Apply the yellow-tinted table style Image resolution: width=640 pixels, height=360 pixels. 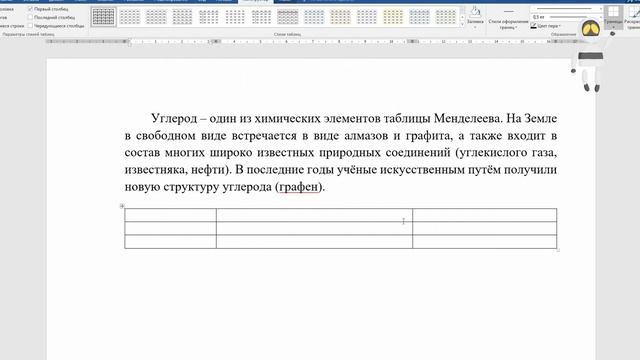pos(393,17)
